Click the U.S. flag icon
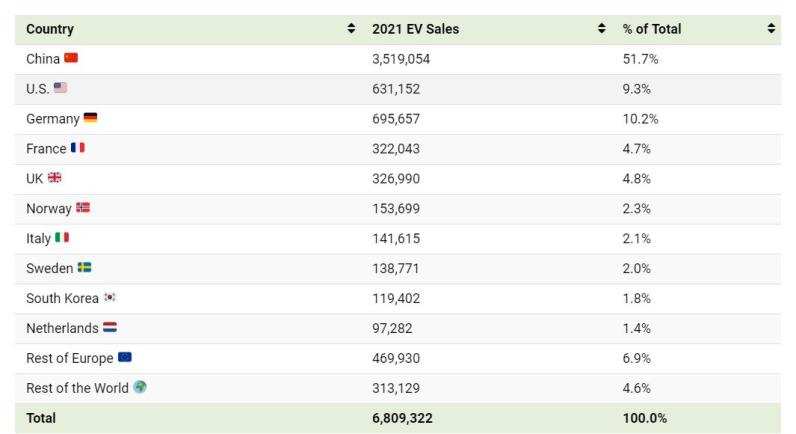796x434 pixels. pyautogui.click(x=60, y=88)
